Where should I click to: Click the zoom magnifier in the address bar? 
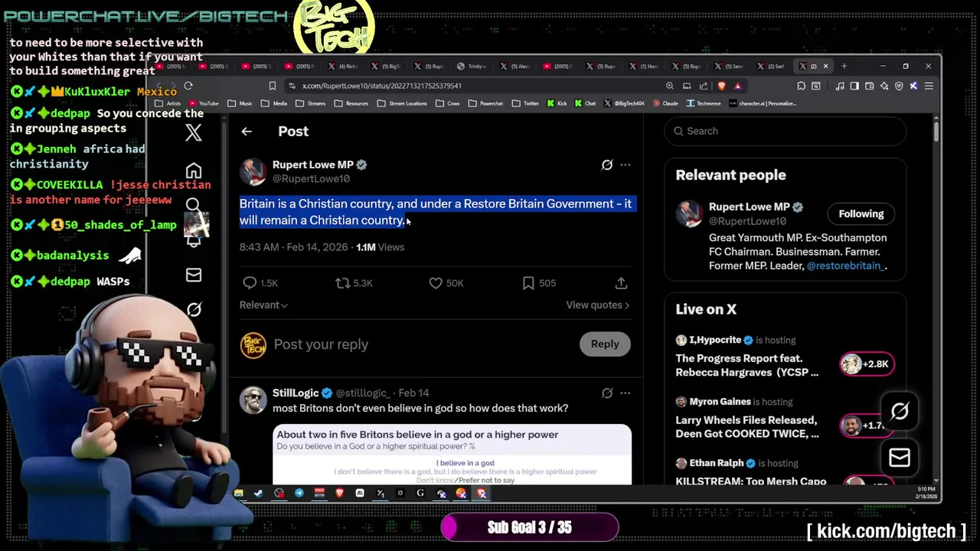click(x=670, y=86)
